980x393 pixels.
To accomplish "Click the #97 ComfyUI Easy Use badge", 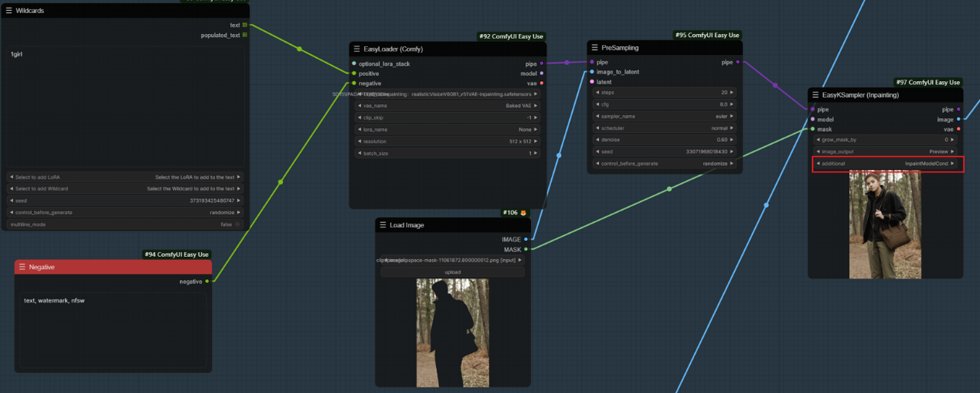I will coord(927,83).
